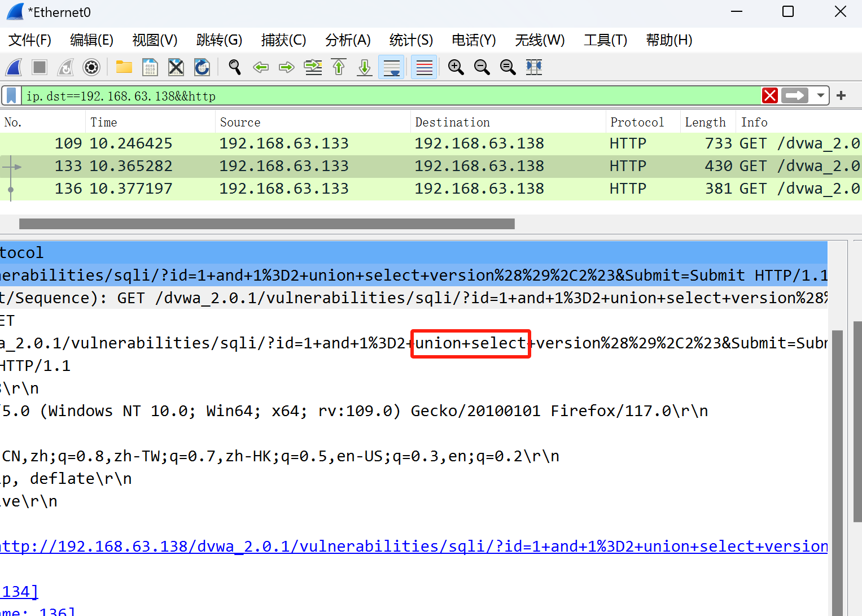Sort by the Time column header

point(151,122)
